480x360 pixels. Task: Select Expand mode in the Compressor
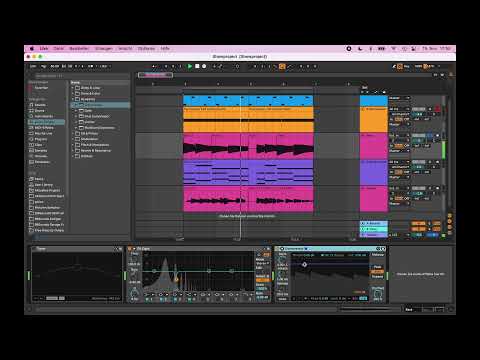(x=377, y=276)
